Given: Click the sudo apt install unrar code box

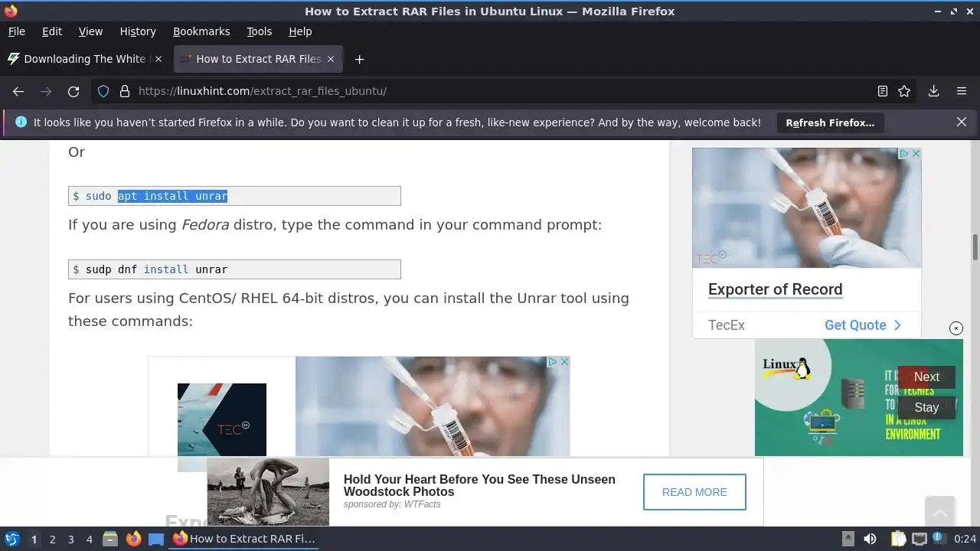Looking at the screenshot, I should 234,196.
